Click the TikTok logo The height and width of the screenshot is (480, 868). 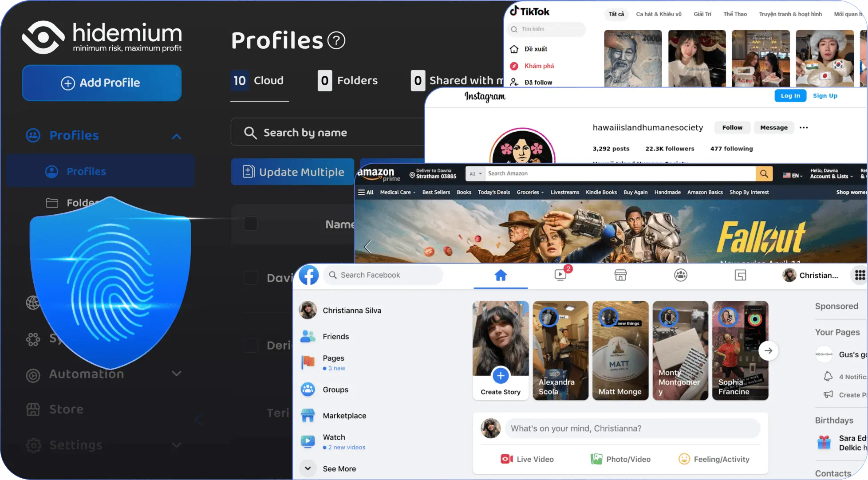coord(529,11)
